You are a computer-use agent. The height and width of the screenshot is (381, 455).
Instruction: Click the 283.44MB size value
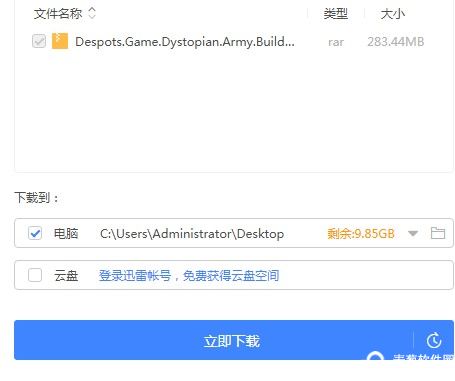point(396,42)
